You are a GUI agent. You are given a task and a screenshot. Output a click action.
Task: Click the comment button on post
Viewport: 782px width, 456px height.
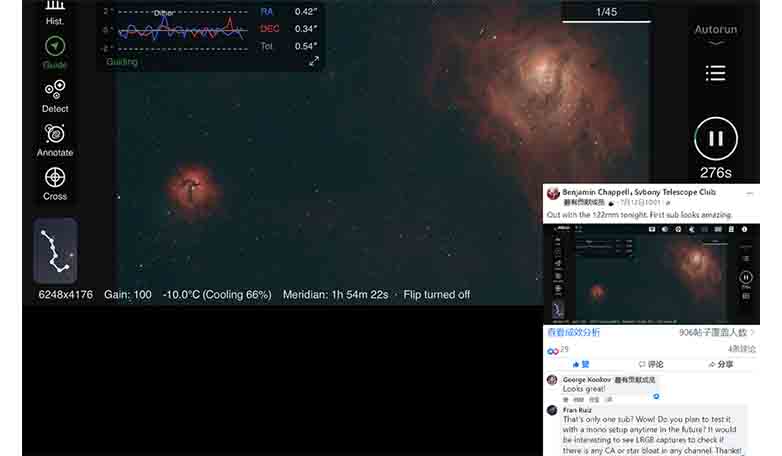click(651, 365)
